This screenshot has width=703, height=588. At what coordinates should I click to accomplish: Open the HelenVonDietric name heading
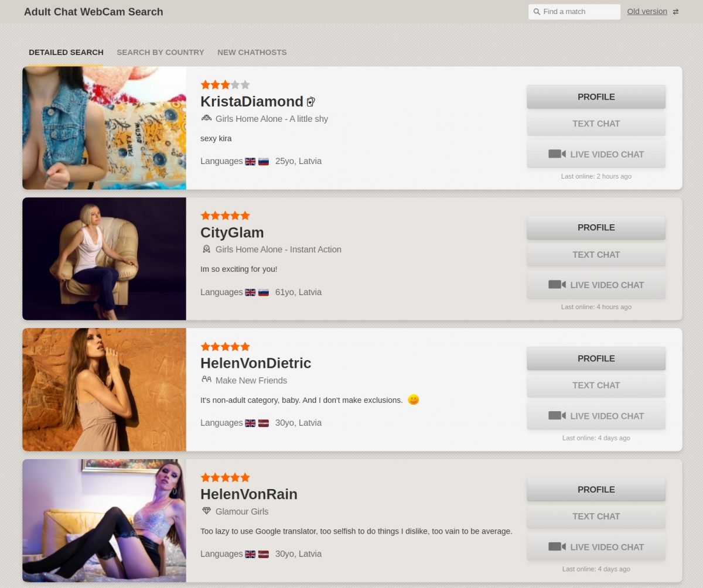(x=255, y=363)
